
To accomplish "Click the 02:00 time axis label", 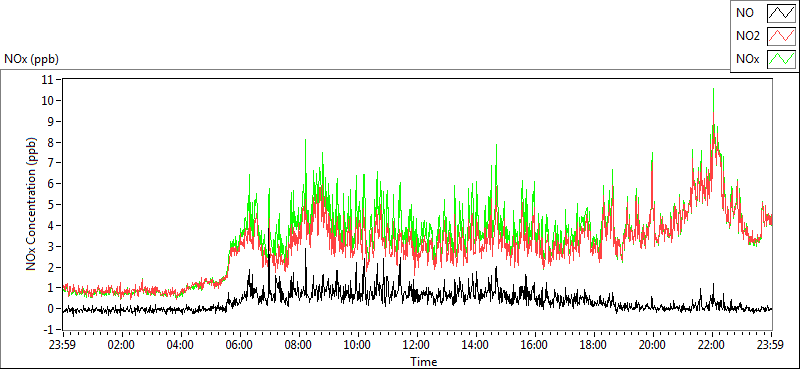I will [121, 345].
